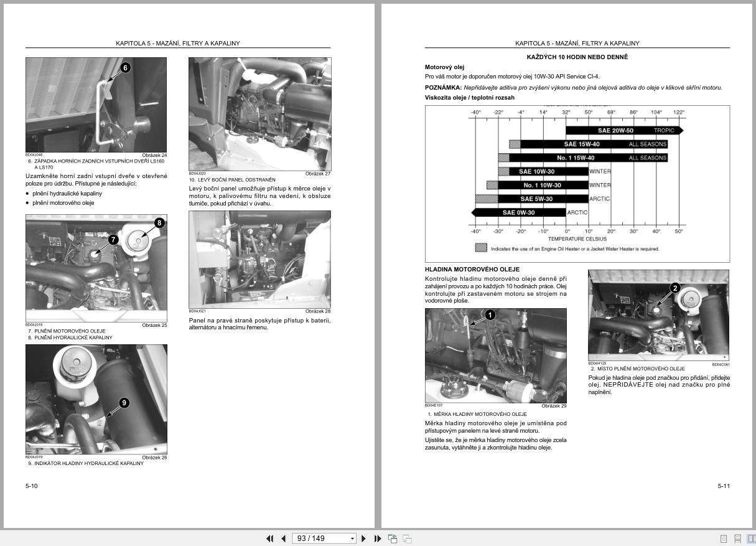756x546 pixels.
Task: Click the page number 5-10 footer
Action: pos(32,486)
